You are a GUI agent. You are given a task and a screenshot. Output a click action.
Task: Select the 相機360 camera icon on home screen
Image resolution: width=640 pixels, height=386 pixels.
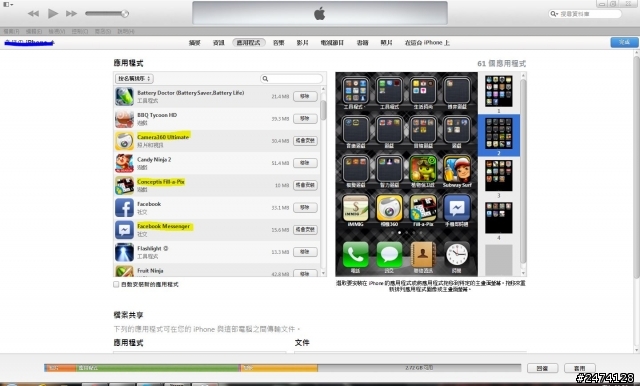click(389, 208)
